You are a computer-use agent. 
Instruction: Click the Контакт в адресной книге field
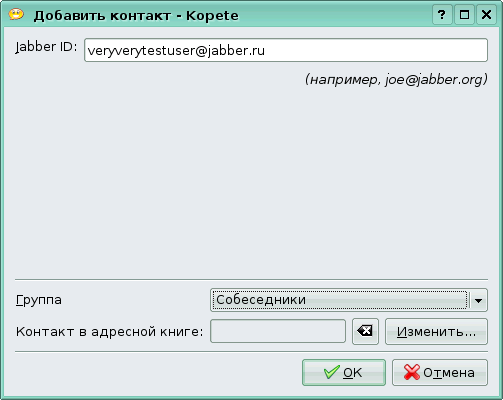click(278, 331)
